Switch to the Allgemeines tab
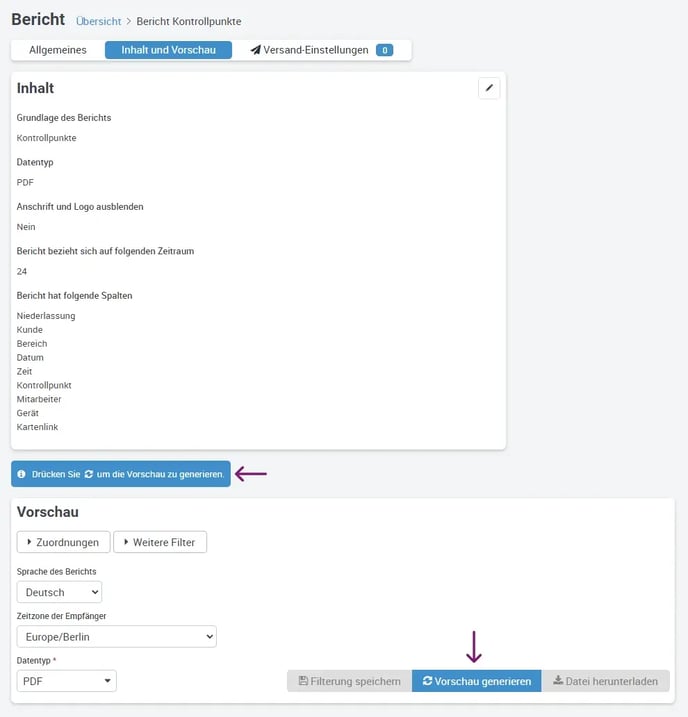The height and width of the screenshot is (717, 688). coord(58,50)
